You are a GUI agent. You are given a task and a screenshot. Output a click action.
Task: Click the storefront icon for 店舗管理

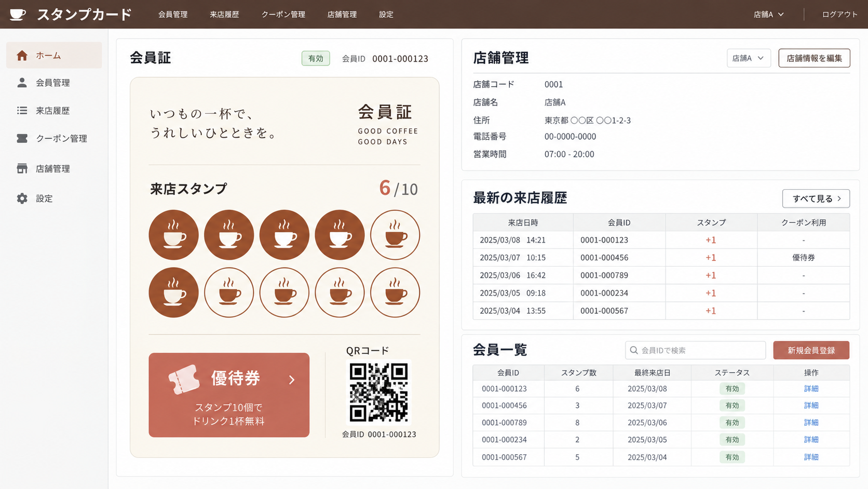tap(22, 168)
